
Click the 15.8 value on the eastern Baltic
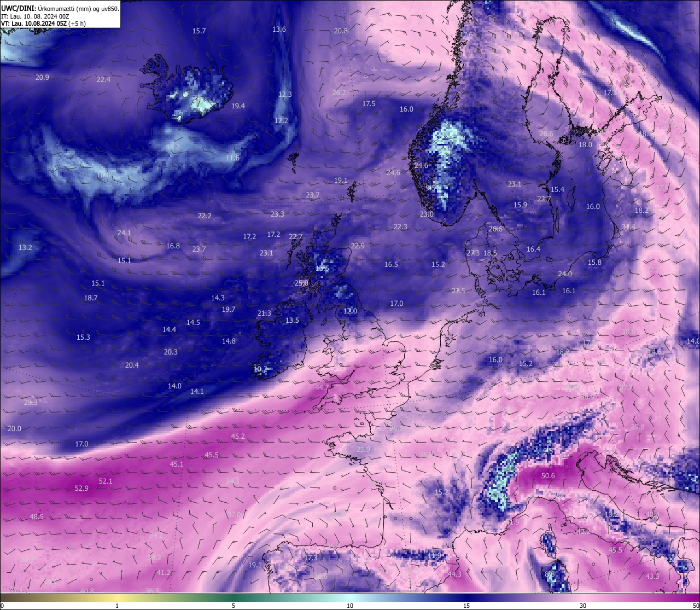coord(594,263)
